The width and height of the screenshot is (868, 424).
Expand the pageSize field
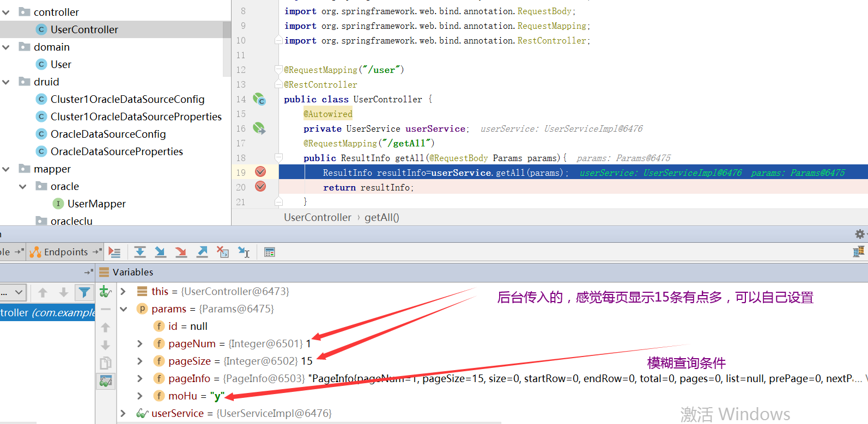click(x=140, y=361)
